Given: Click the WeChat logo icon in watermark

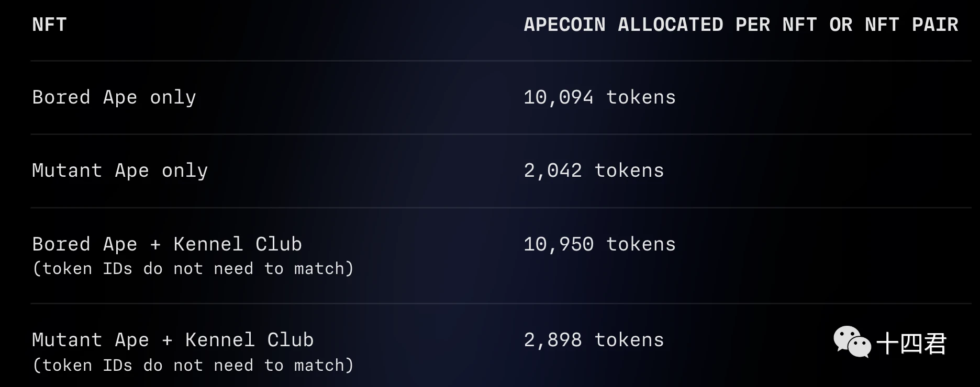Looking at the screenshot, I should tap(852, 342).
